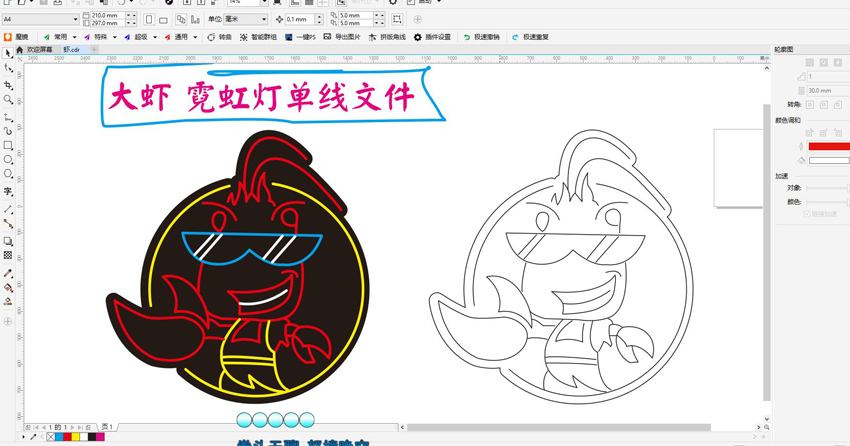850x446 pixels.
Task: Select the Ellipse tool
Action: [x=8, y=160]
